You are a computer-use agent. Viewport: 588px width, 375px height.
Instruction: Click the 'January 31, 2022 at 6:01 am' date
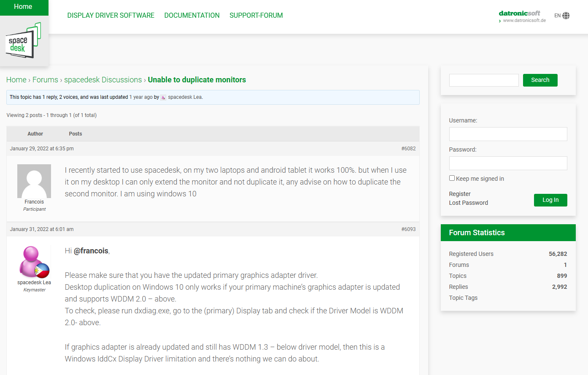click(x=42, y=229)
